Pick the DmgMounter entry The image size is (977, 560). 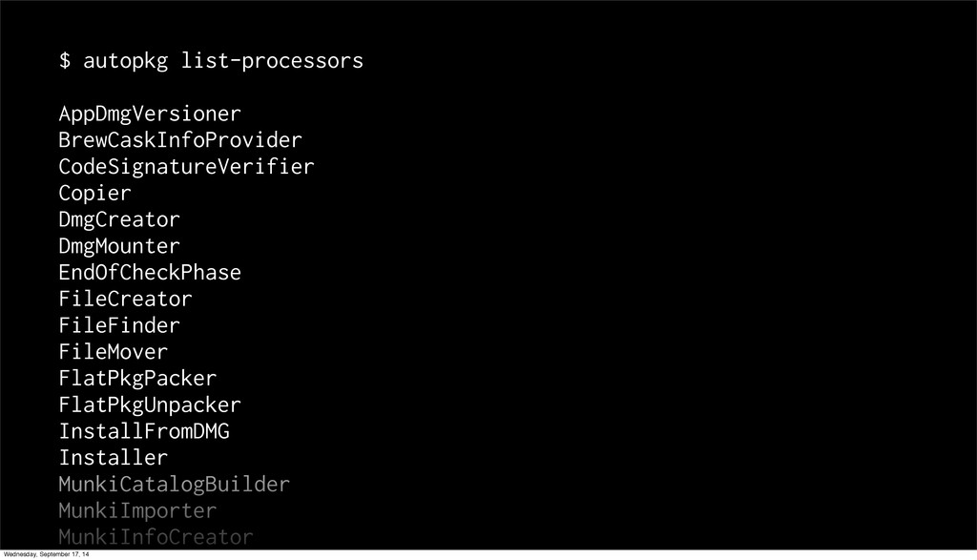119,246
